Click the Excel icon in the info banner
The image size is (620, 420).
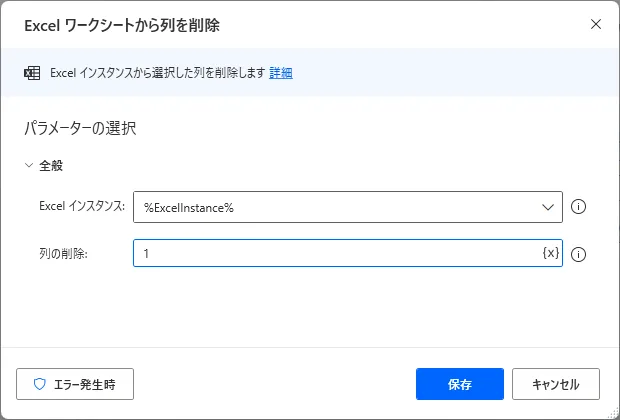tap(30, 73)
